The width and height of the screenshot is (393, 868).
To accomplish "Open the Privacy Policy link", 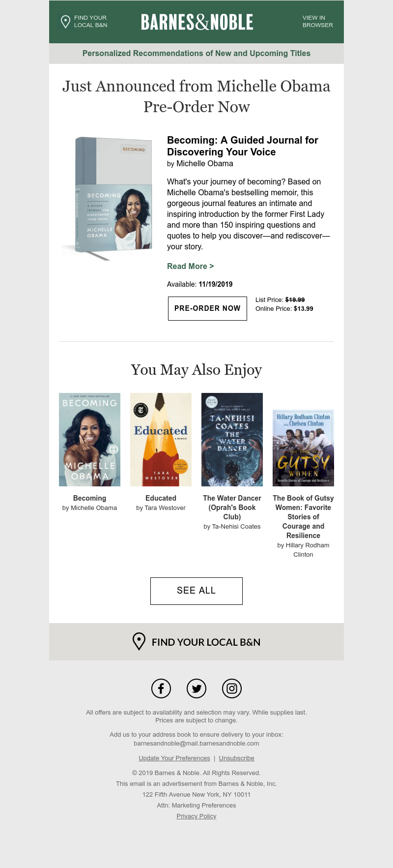I will click(x=196, y=816).
